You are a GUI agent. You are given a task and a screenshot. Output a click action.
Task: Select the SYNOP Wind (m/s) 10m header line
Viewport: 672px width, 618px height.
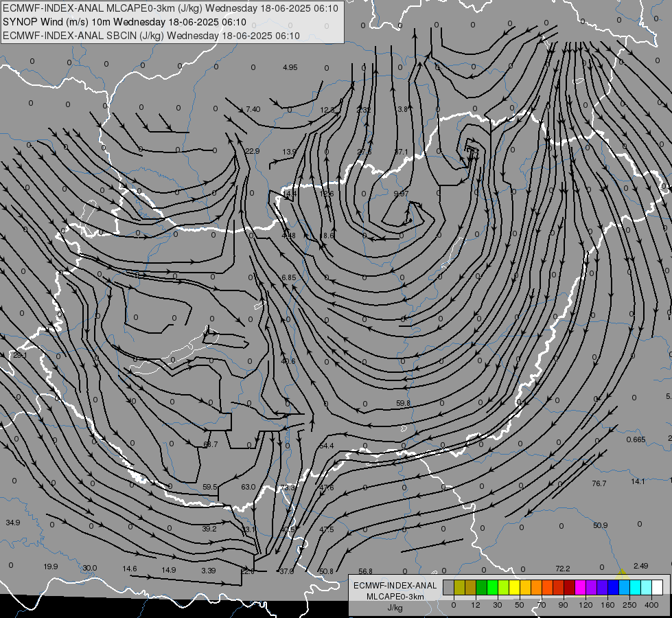coord(124,22)
